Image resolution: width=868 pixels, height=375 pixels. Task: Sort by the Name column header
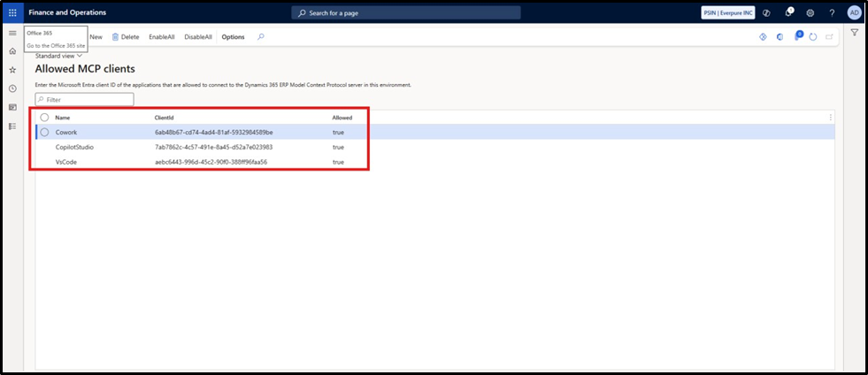tap(63, 118)
